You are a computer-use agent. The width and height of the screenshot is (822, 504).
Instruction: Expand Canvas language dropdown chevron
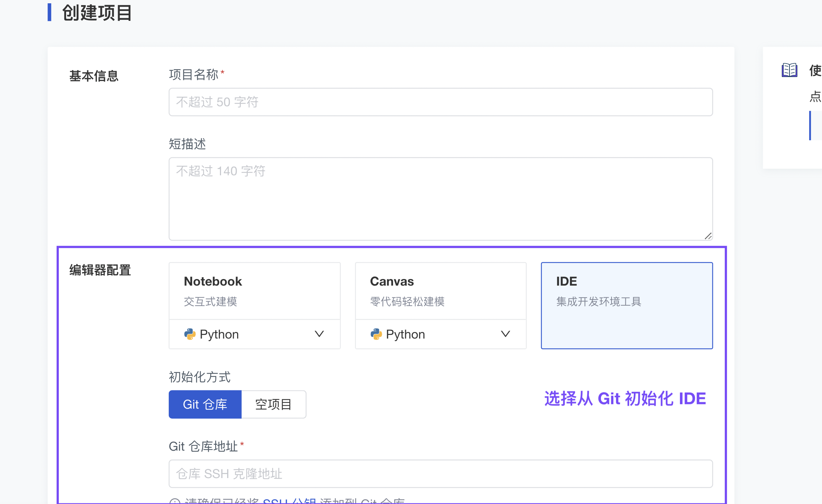505,334
